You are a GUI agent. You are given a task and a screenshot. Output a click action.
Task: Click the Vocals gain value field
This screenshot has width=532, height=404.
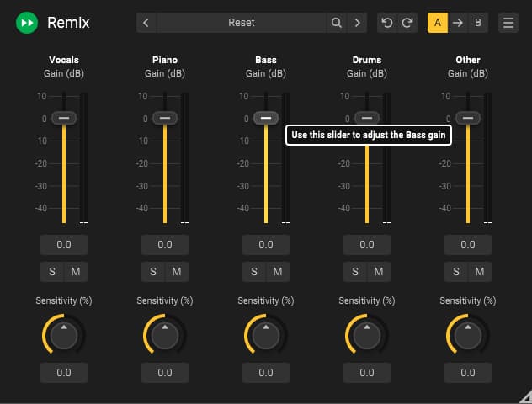click(64, 245)
